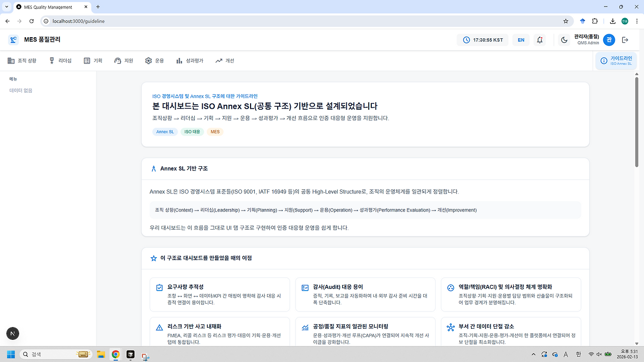Click the ISO 대응 tag chip
The width and height of the screenshot is (644, 362).
[x=192, y=132]
